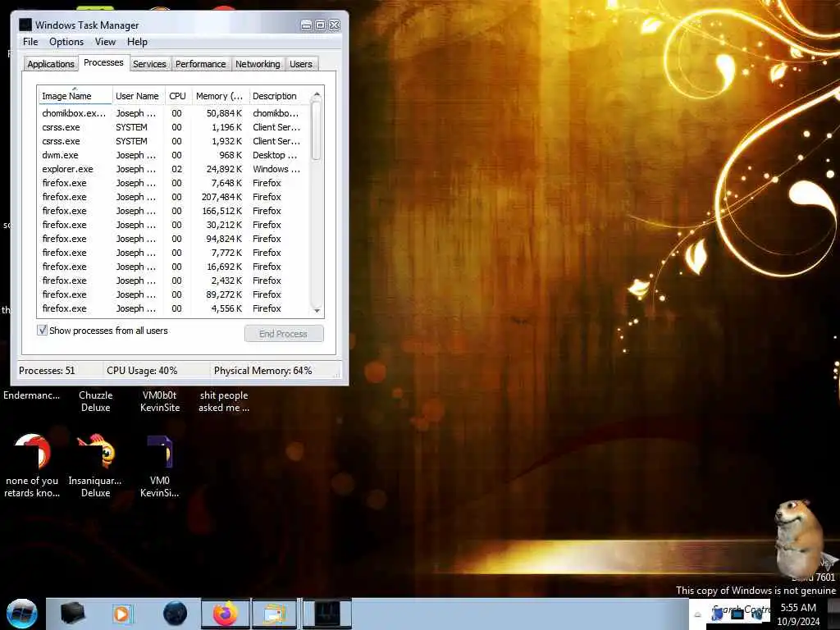Select firefox.exe using 89,272 K
The image size is (840, 630).
pos(173,294)
